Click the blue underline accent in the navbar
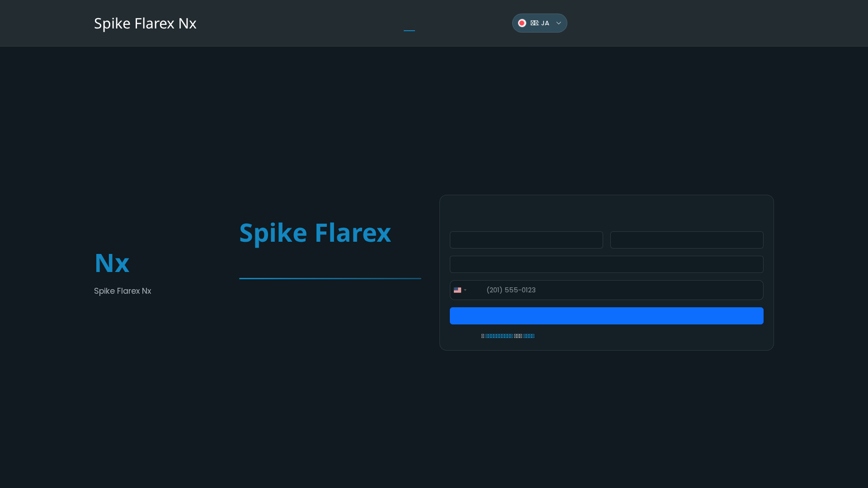Image resolution: width=868 pixels, height=488 pixels. [x=409, y=30]
